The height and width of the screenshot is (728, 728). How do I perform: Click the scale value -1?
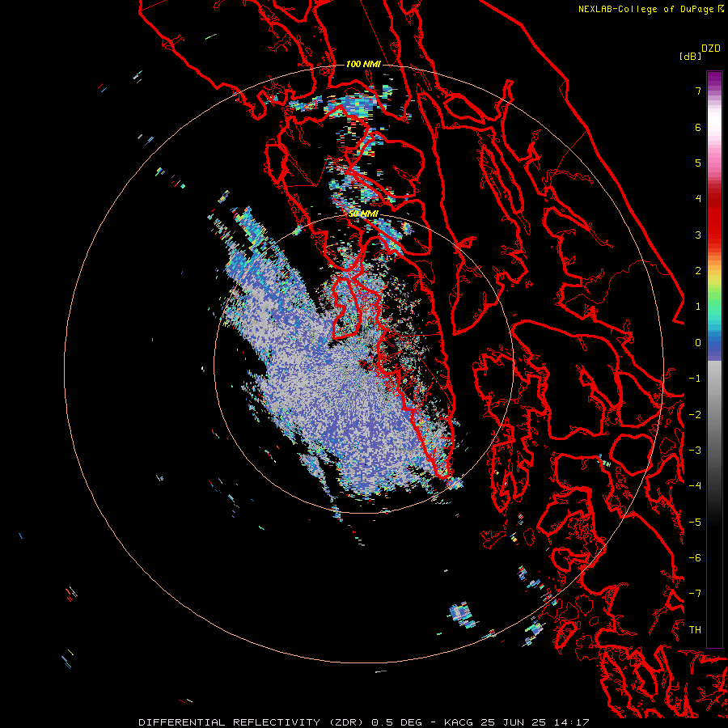click(x=695, y=379)
